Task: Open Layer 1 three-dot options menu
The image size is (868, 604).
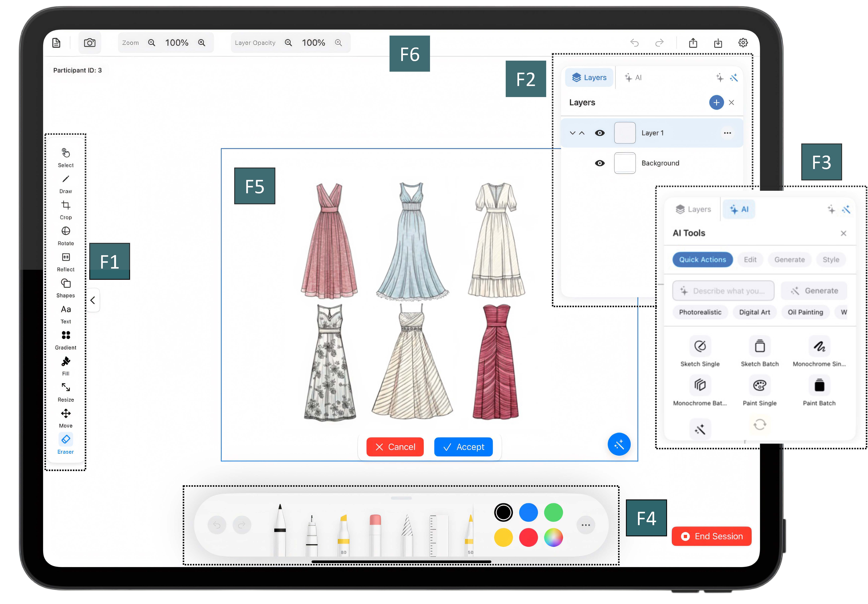Action: coord(727,133)
